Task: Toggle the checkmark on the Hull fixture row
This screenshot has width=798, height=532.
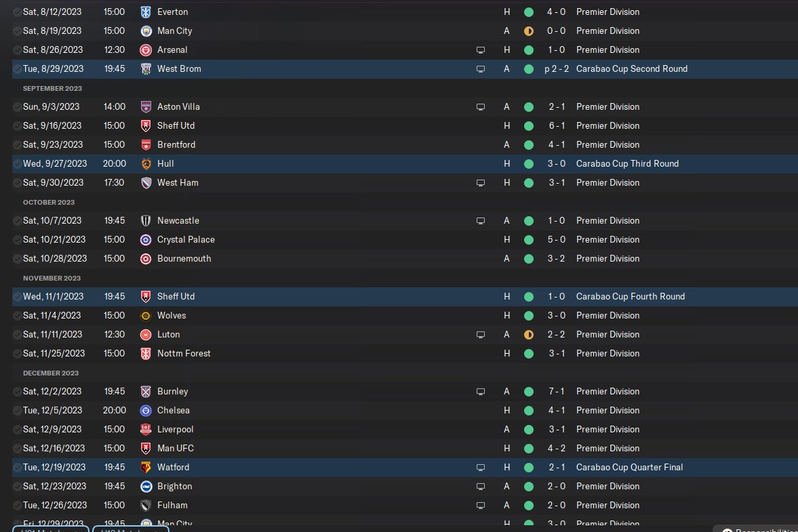Action: point(17,164)
